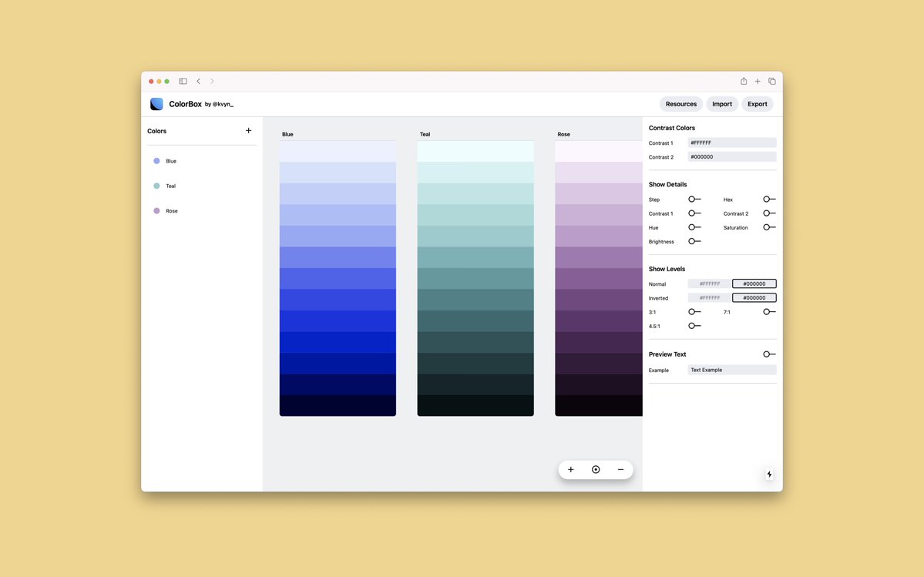Enable the 7:1 level switch
Screen dimensions: 924x577
click(x=769, y=311)
